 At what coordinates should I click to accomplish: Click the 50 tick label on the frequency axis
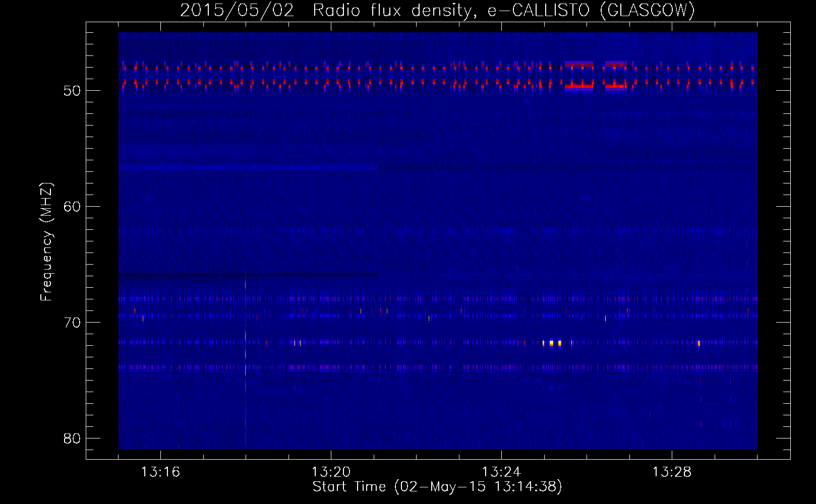click(x=73, y=91)
